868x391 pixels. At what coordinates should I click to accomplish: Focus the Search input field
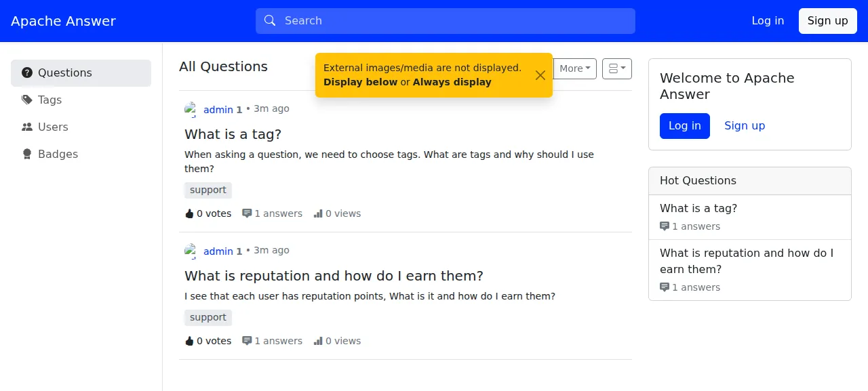click(446, 21)
